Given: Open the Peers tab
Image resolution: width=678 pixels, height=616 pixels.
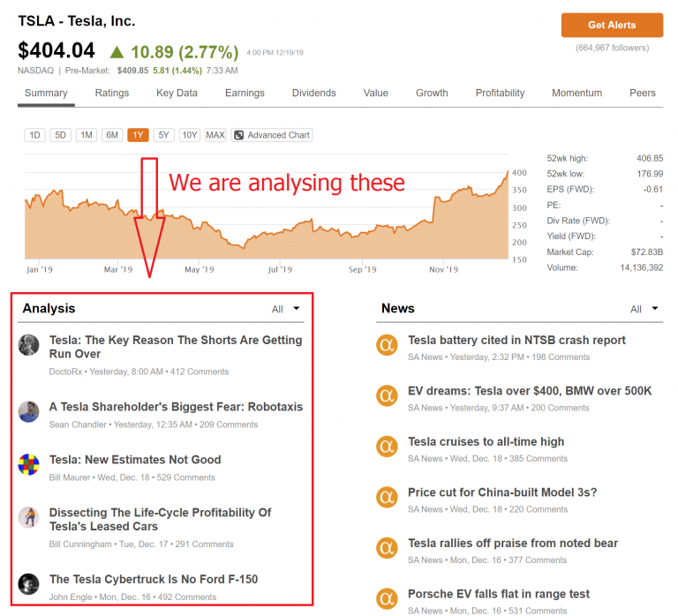Looking at the screenshot, I should [643, 93].
